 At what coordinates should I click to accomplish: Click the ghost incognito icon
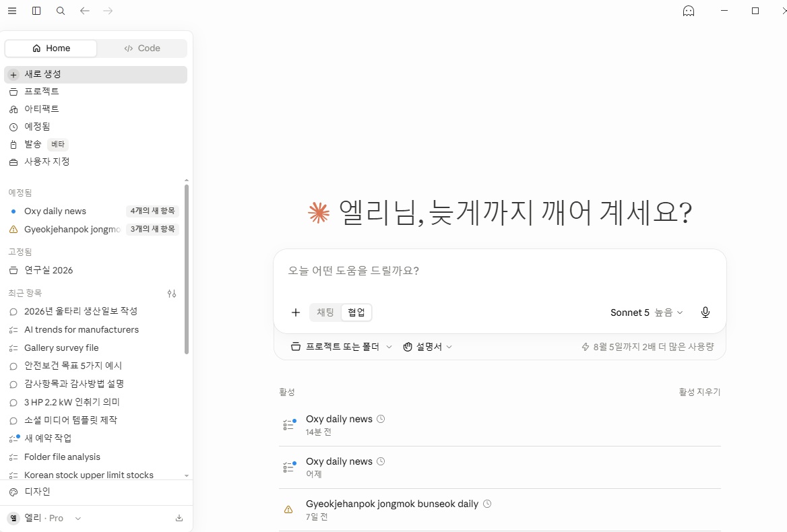point(689,11)
